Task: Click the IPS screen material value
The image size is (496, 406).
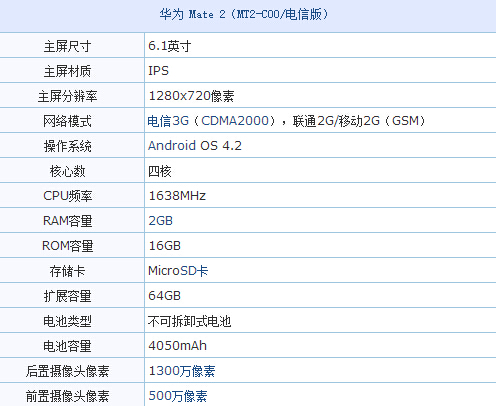Action: coord(158,71)
